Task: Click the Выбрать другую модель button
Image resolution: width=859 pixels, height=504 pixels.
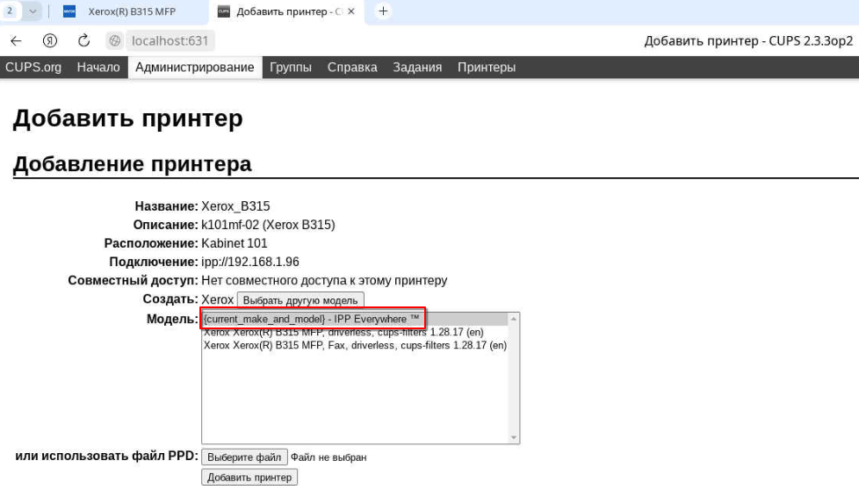Action: click(300, 300)
